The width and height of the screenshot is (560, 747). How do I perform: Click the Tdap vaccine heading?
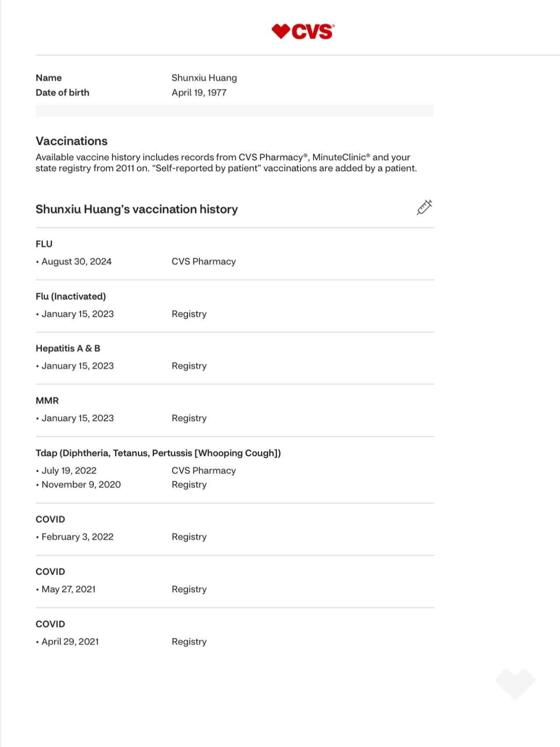click(x=158, y=453)
